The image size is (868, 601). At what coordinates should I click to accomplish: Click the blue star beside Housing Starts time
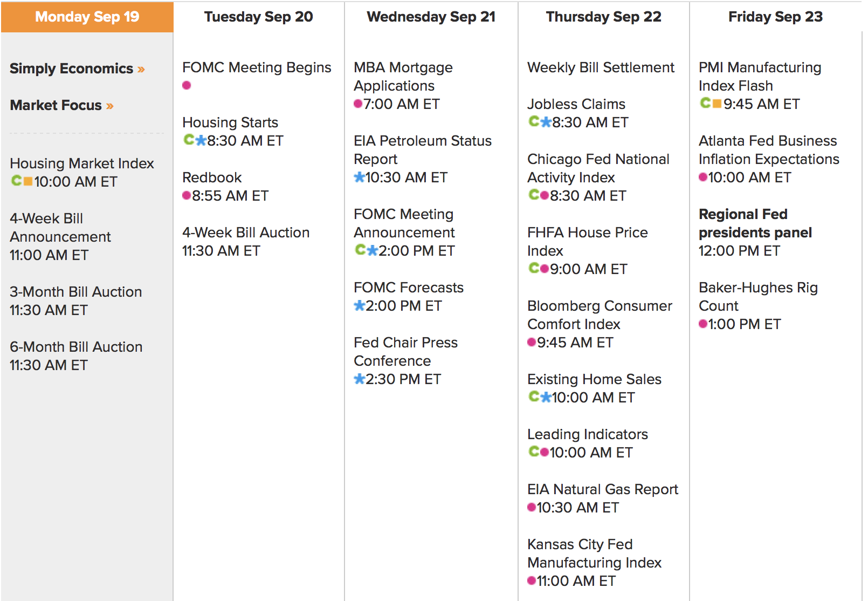[201, 141]
